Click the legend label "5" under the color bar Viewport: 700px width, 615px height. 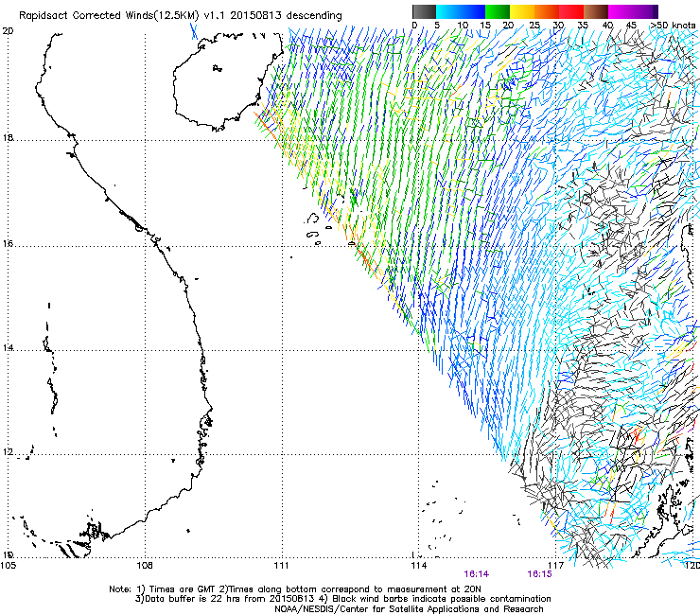coord(437,25)
